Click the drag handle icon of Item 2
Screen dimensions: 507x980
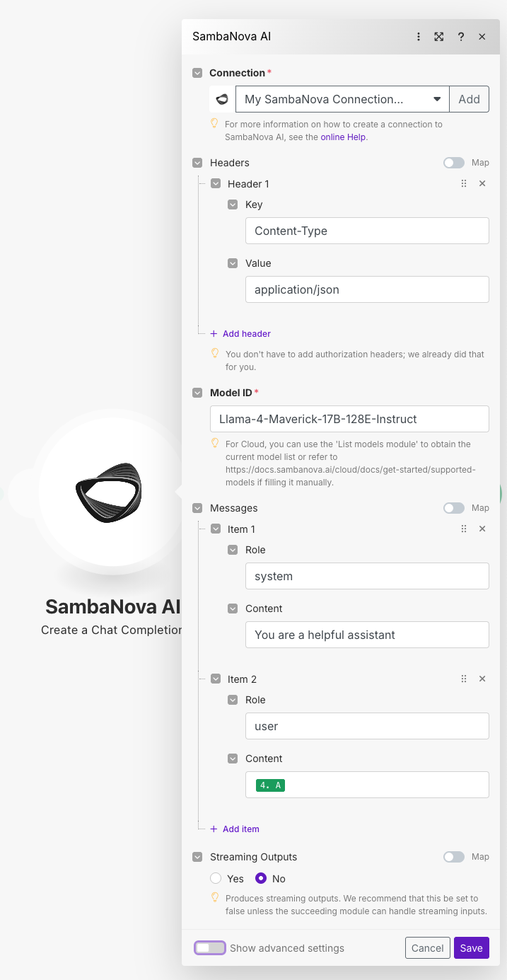[464, 679]
